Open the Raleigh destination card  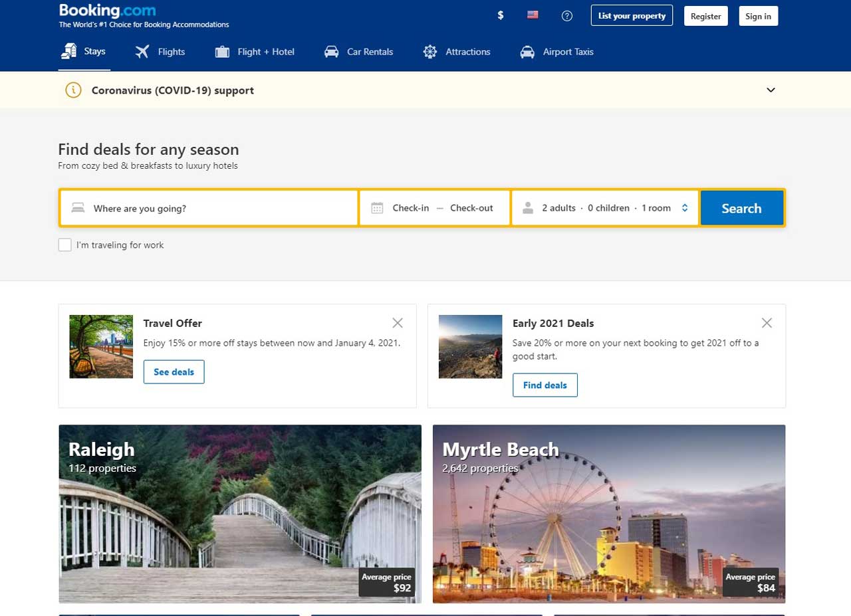tap(240, 514)
